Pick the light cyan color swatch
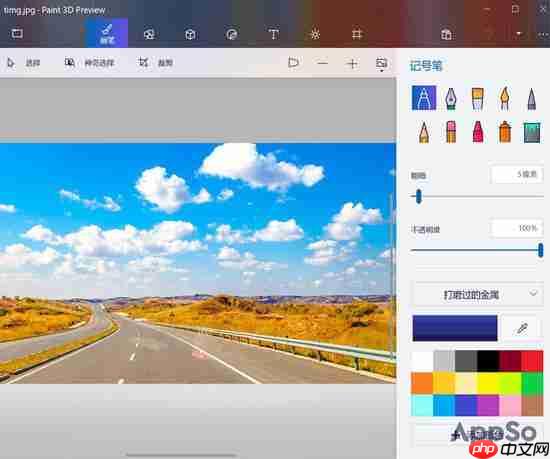The image size is (550, 459). click(422, 405)
